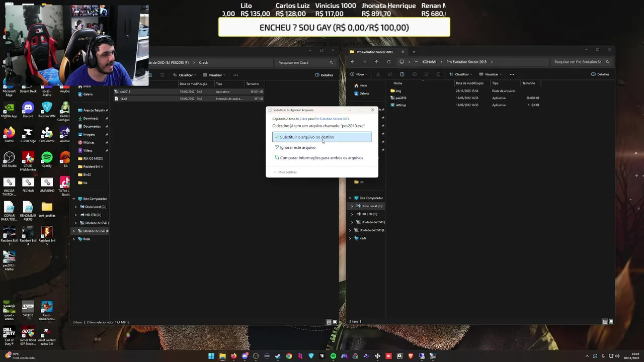
Task: Switch to thumbnails view in right window status bar
Action: tap(611, 321)
